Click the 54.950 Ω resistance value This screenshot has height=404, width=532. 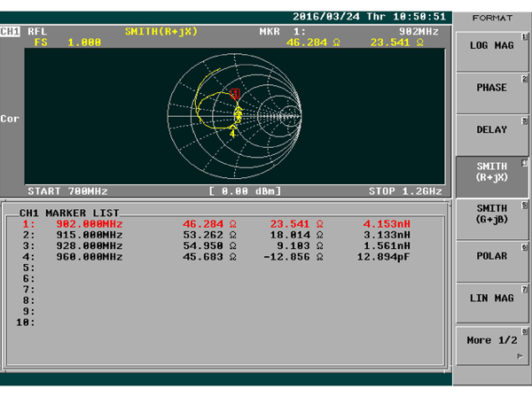pos(209,245)
